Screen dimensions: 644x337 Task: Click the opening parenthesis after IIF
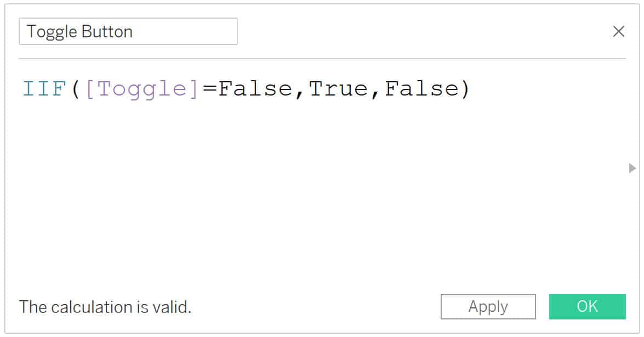76,89
